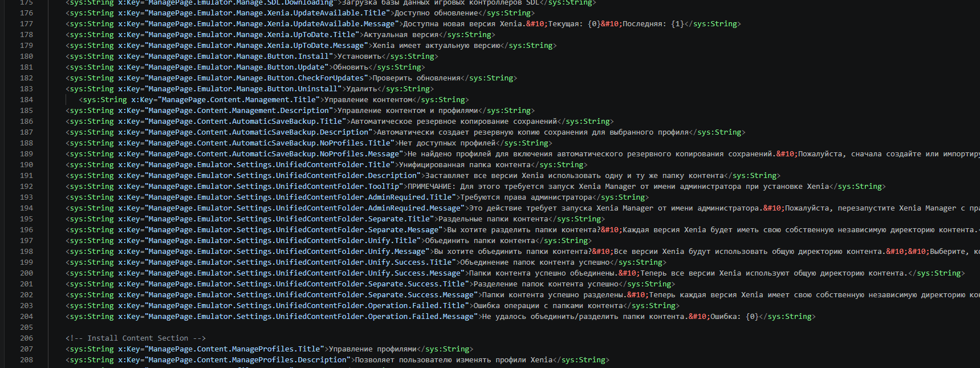Screen dimensions: 980x368
Task: Click the key "ManagePage.Emulator.Manage.Button.Update"
Action: (x=237, y=67)
